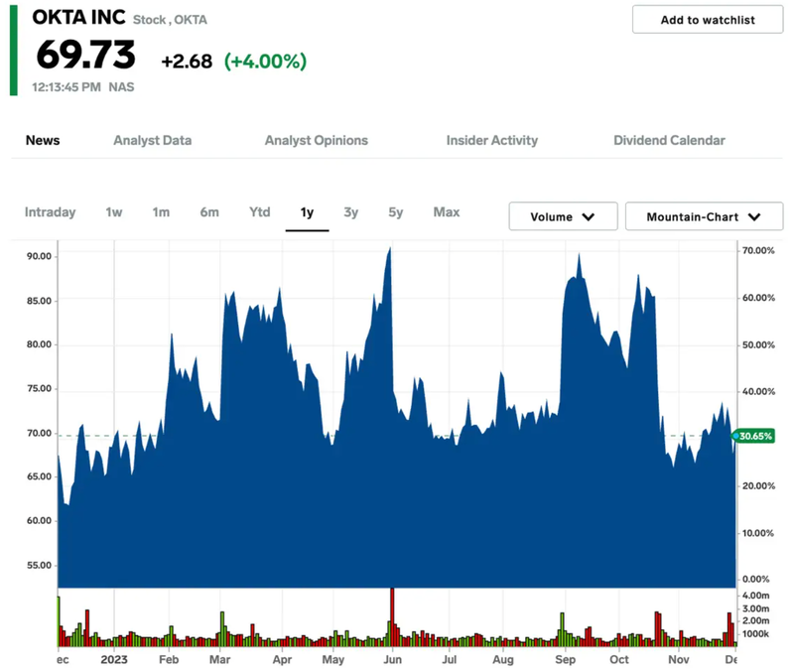
Task: Show the 3y chart range
Action: click(351, 212)
